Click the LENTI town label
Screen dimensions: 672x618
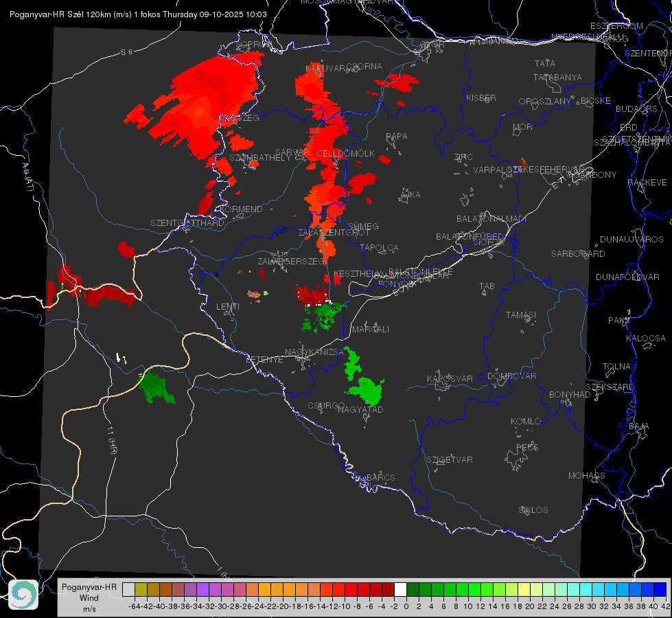coord(228,307)
